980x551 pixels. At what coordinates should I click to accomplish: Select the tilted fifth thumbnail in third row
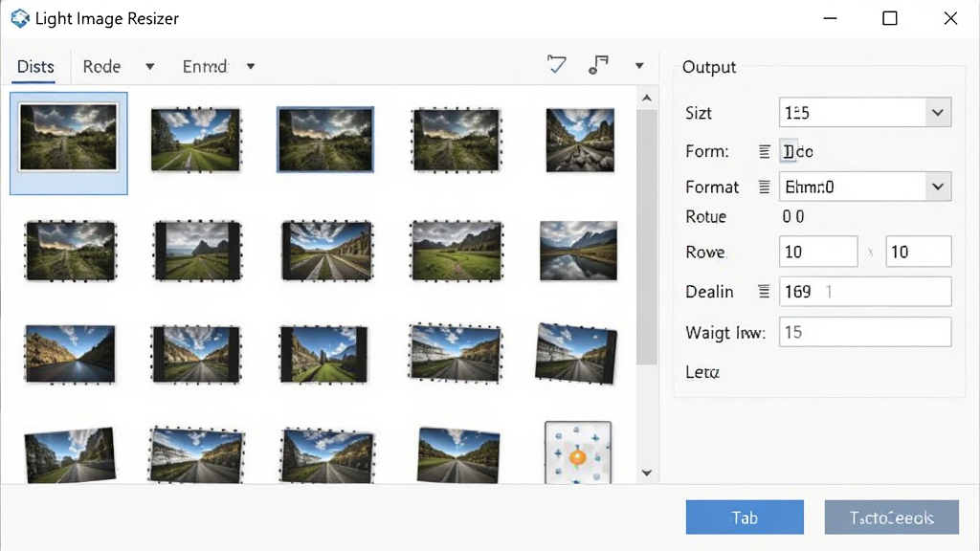tap(576, 353)
